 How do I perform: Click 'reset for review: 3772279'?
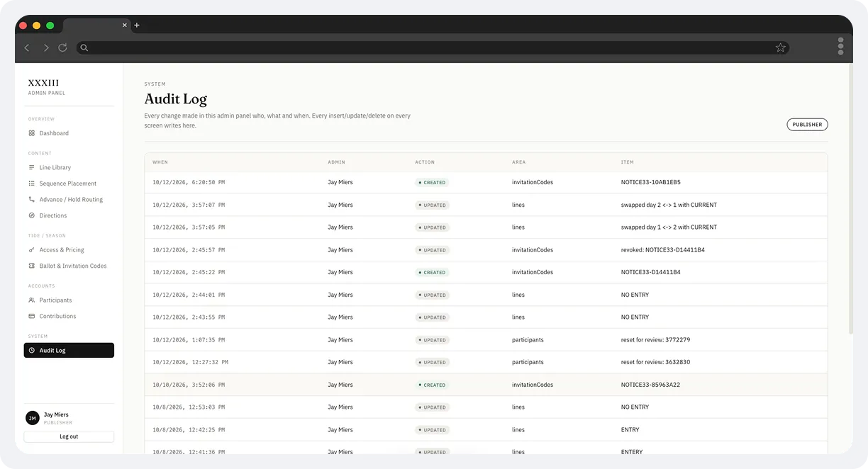tap(655, 340)
